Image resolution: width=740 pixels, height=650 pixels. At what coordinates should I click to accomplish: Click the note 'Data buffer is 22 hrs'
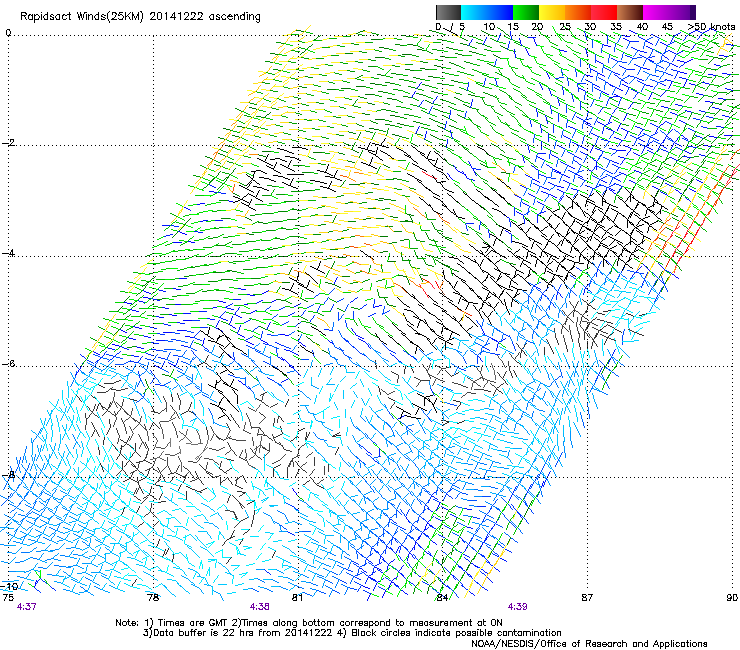(x=203, y=633)
